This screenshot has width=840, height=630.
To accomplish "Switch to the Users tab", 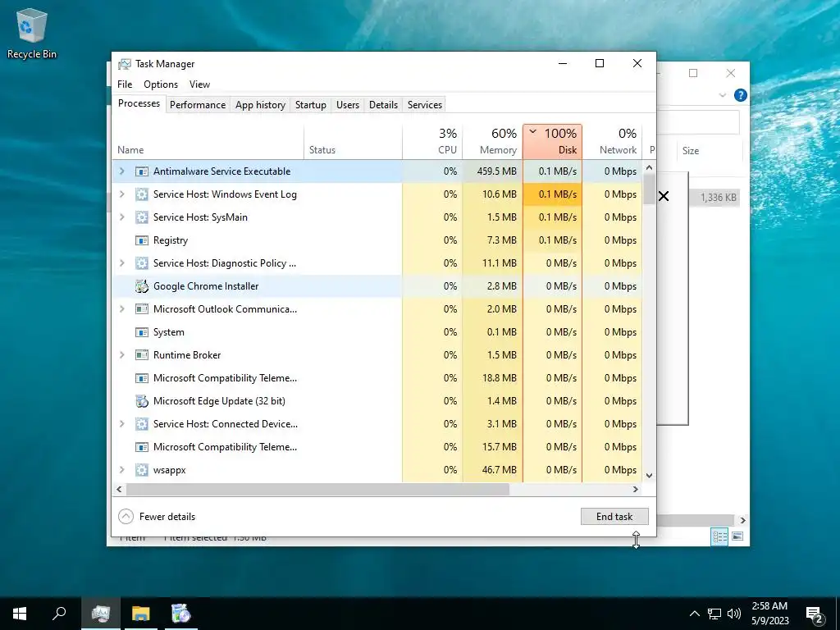I will pos(348,105).
